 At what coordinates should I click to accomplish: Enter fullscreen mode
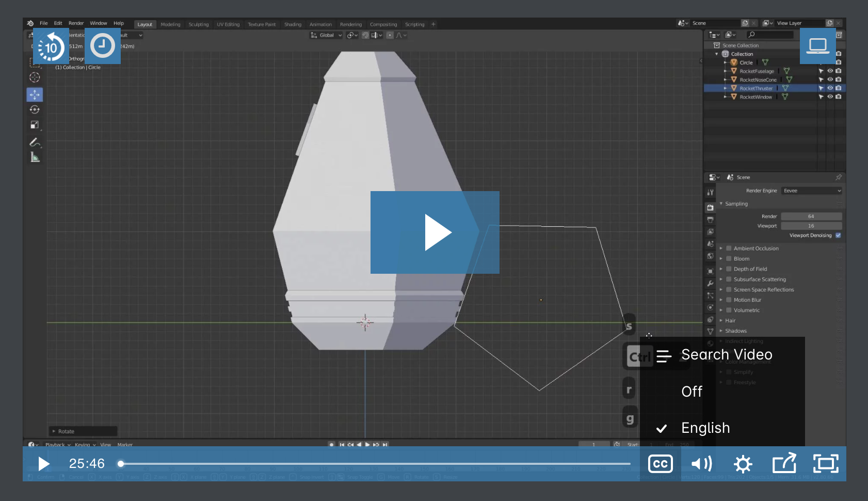click(x=826, y=464)
